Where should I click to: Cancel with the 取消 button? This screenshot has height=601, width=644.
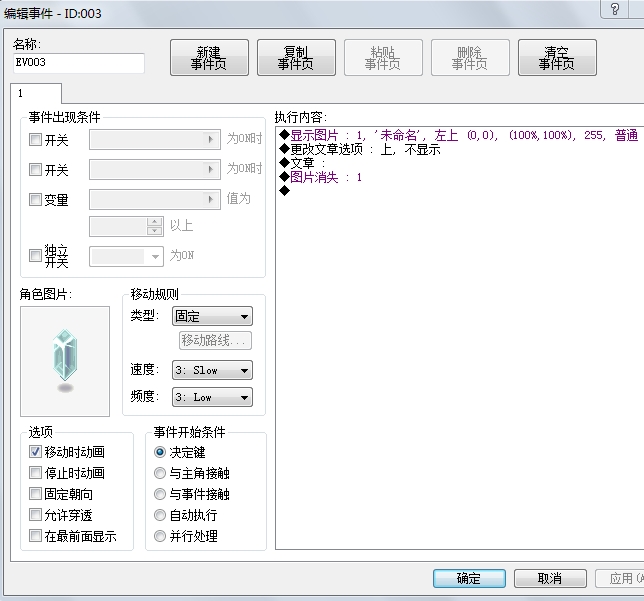coord(550,578)
